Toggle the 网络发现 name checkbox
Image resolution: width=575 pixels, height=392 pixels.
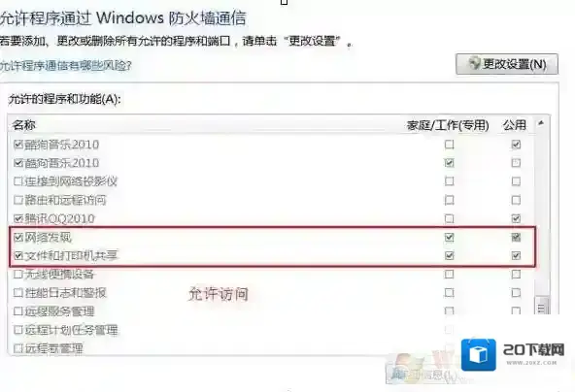pos(17,238)
